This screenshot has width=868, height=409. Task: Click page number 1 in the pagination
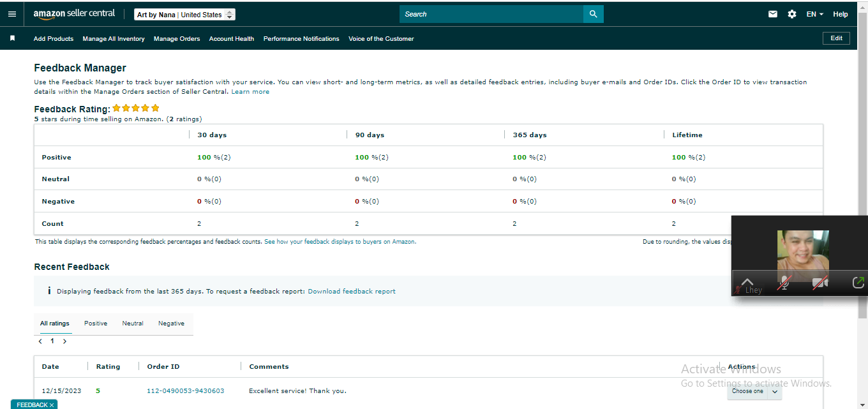52,341
